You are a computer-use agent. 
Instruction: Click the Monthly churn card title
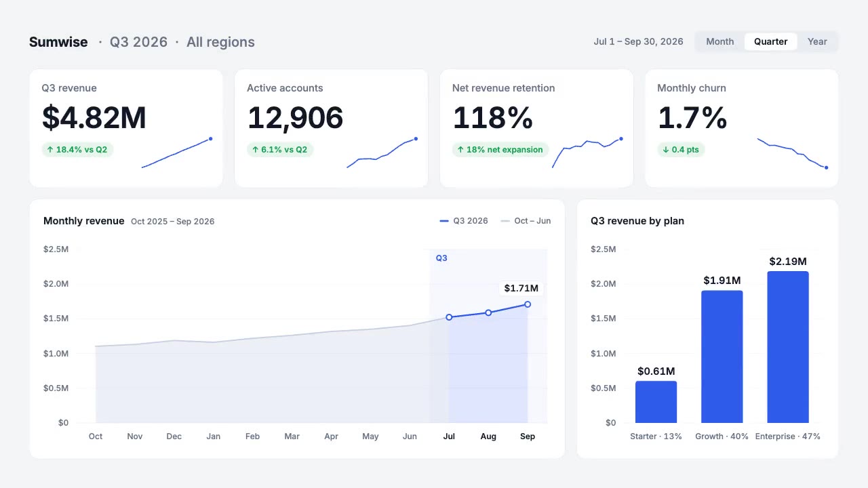coord(692,88)
